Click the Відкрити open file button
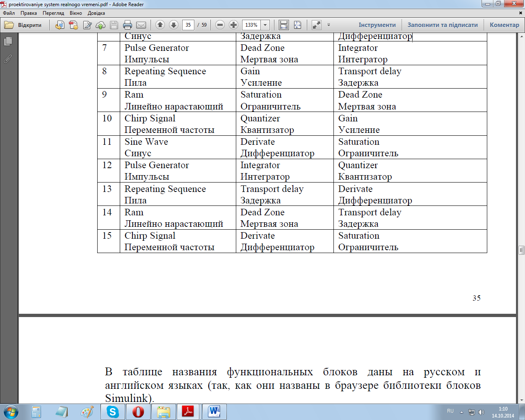 [23, 25]
